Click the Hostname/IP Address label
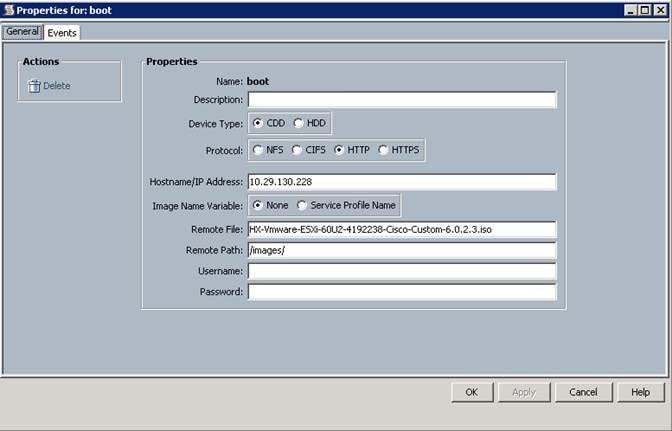672x431 pixels. 196,182
